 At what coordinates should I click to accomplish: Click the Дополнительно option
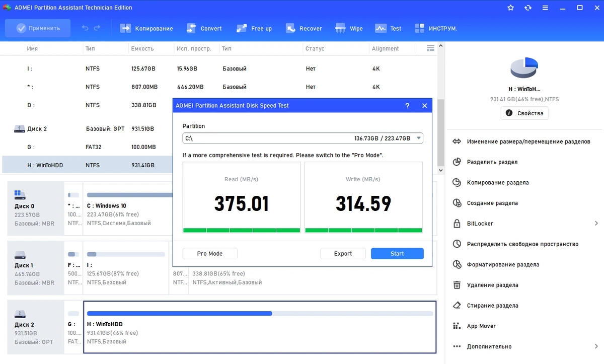(482, 346)
